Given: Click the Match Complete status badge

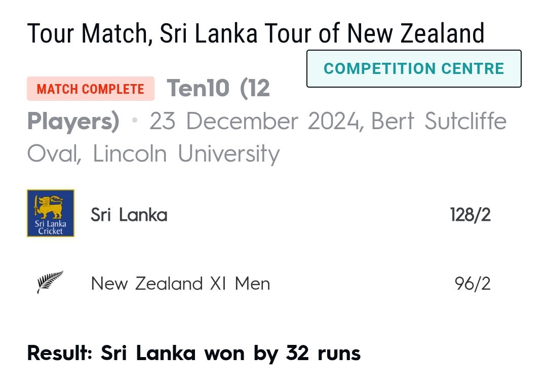Looking at the screenshot, I should 91,89.
